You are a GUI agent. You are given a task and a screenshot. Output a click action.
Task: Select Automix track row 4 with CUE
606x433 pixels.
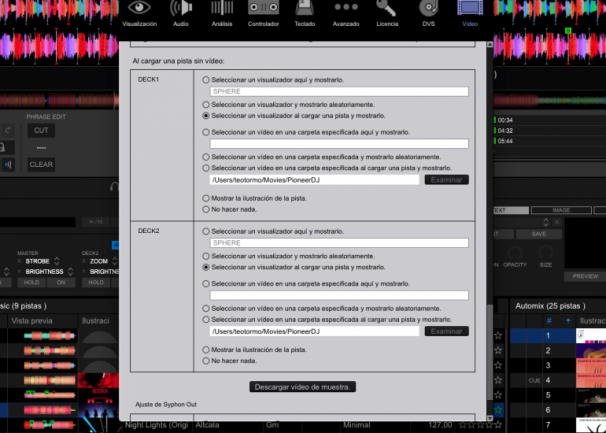click(558, 380)
